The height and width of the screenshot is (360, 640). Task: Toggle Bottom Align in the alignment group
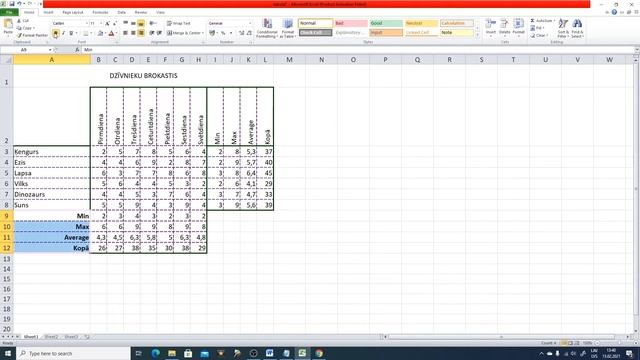click(x=141, y=23)
